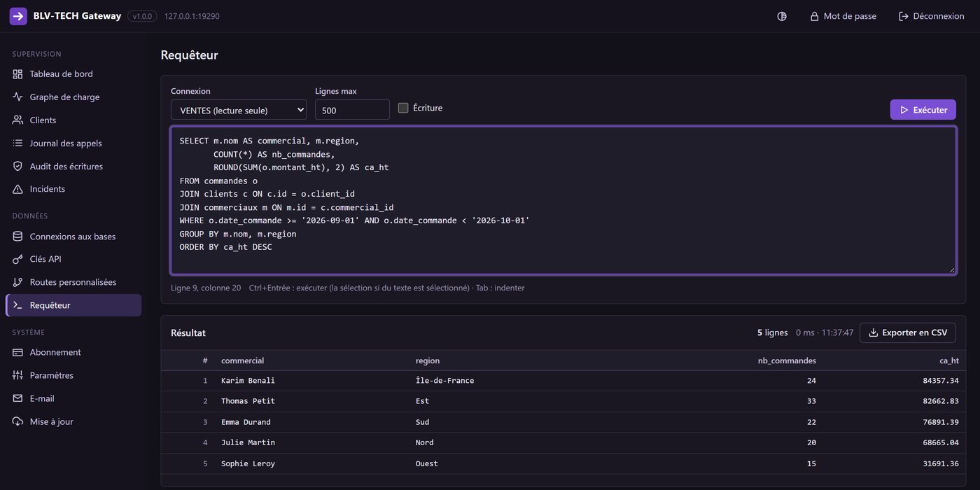Click into the SQL query editor
This screenshot has width=980, height=490.
coord(563,200)
